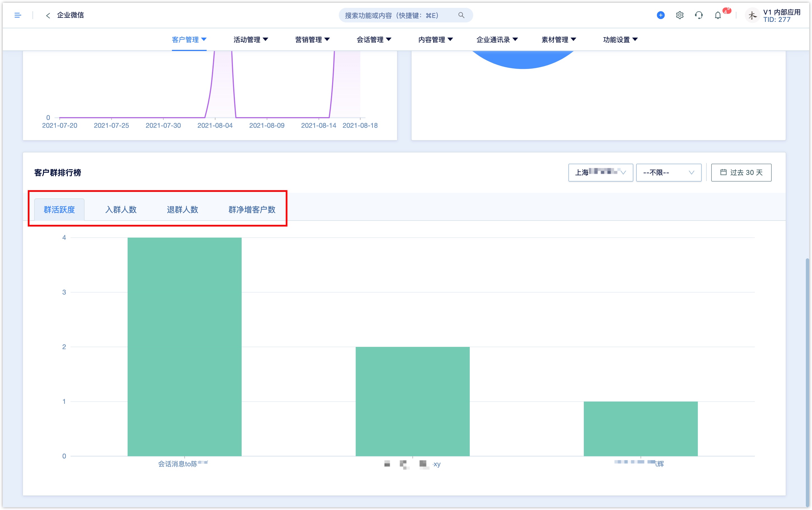Toggle the hamburger sidebar menu icon
Image resolution: width=812 pixels, height=510 pixels.
point(18,15)
